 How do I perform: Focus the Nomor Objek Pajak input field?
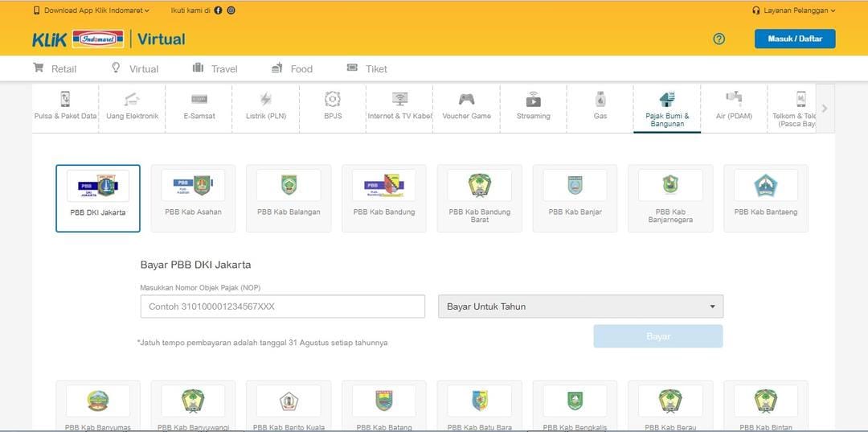pyautogui.click(x=283, y=307)
